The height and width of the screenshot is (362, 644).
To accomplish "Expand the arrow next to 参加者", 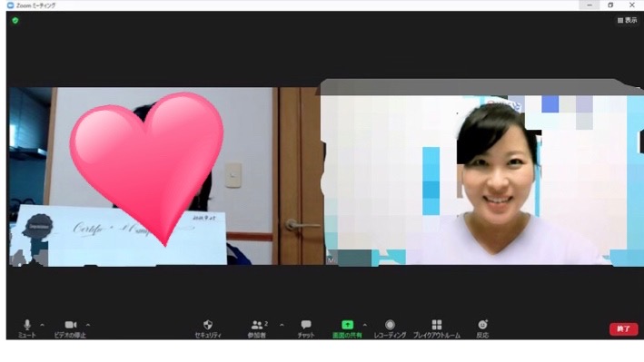I will 282,325.
